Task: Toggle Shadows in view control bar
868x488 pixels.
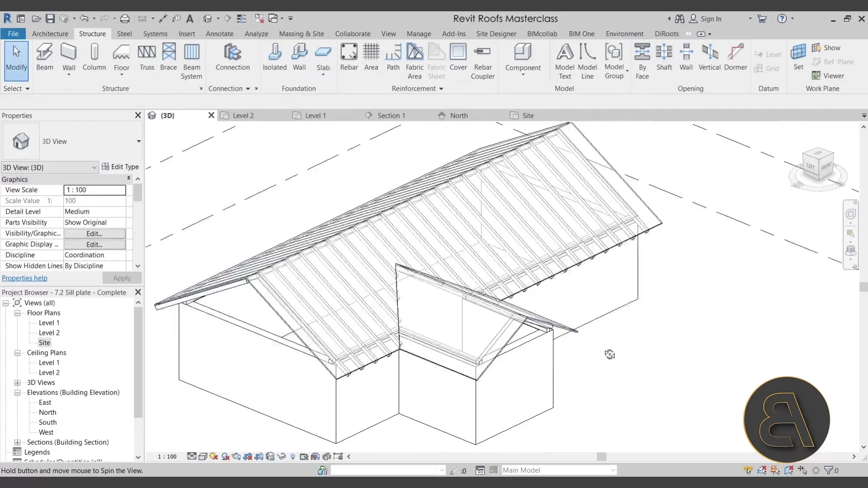Action: pyautogui.click(x=225, y=456)
